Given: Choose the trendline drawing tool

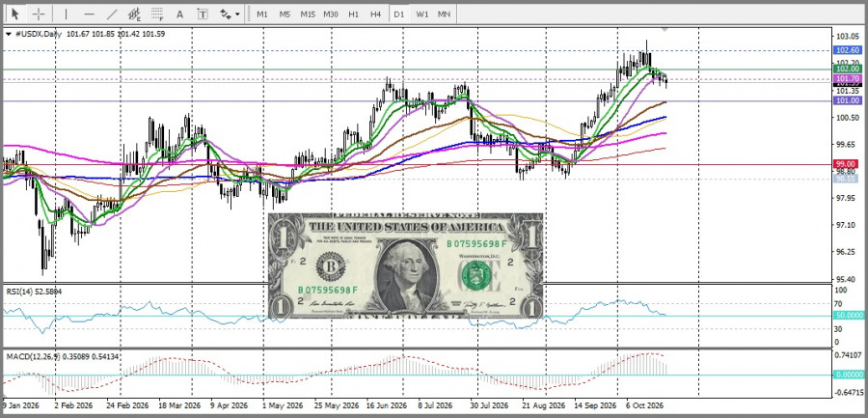Looking at the screenshot, I should [x=112, y=14].
